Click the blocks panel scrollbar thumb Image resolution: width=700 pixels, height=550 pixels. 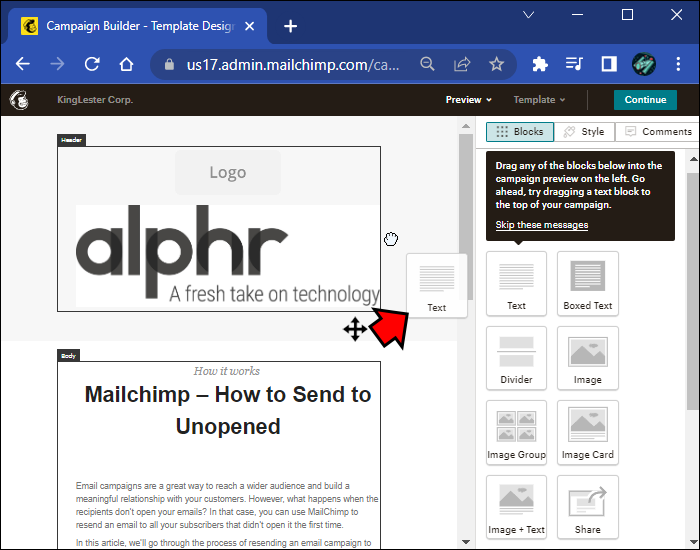tap(693, 290)
